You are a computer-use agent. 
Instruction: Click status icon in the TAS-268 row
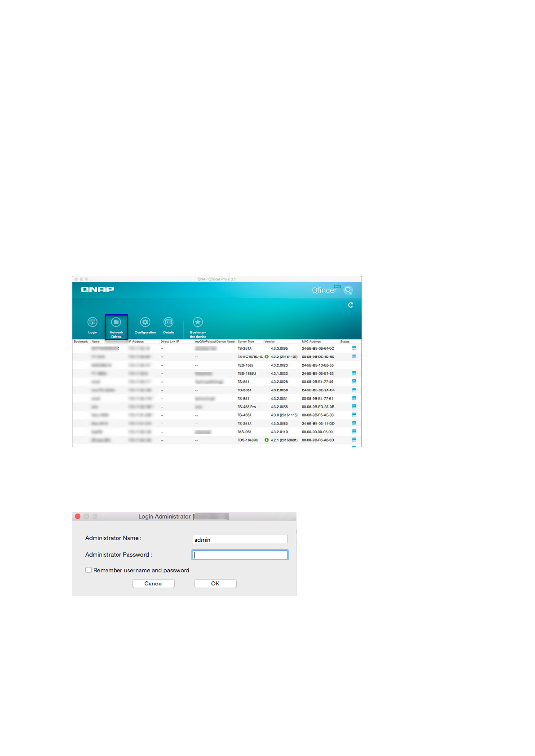click(x=354, y=431)
